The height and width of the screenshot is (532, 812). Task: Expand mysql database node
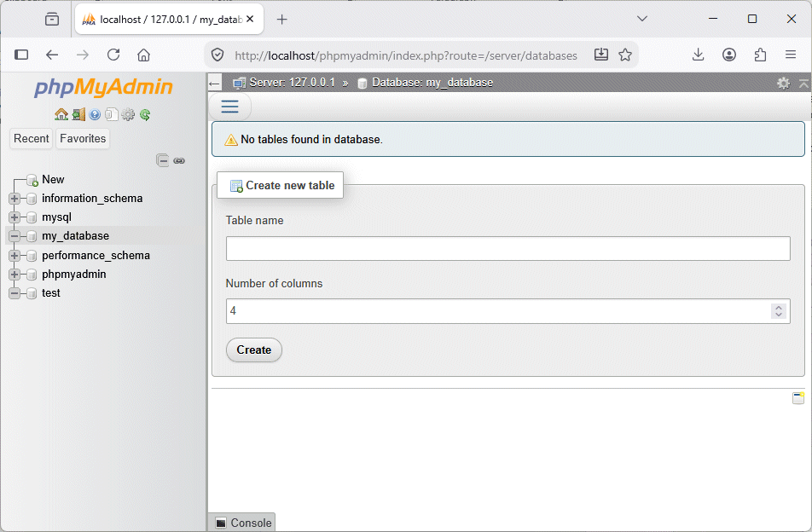click(14, 217)
